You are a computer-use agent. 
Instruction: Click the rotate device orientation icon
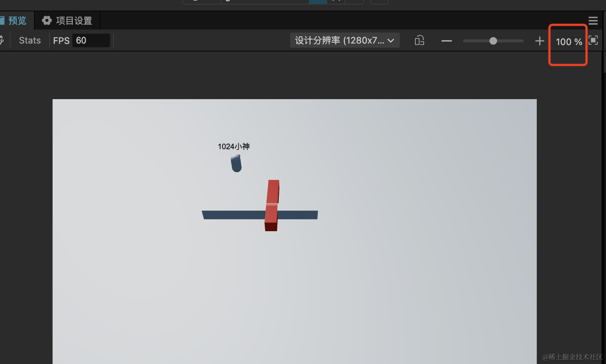(420, 40)
